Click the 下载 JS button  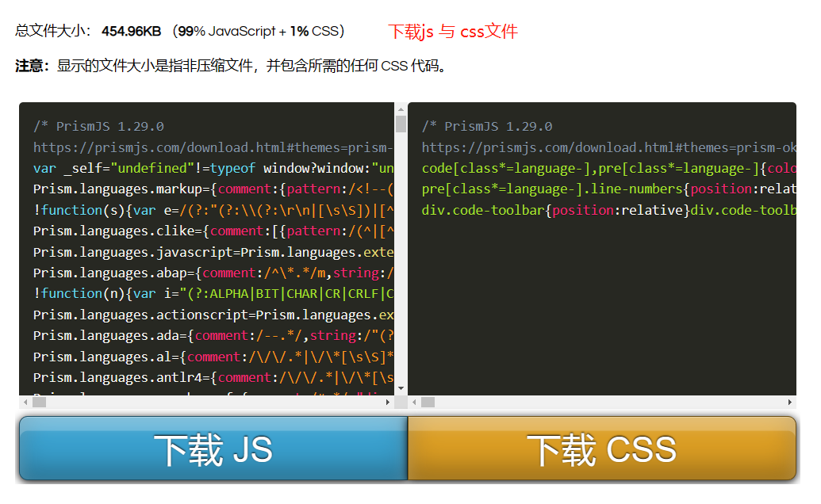coord(213,448)
